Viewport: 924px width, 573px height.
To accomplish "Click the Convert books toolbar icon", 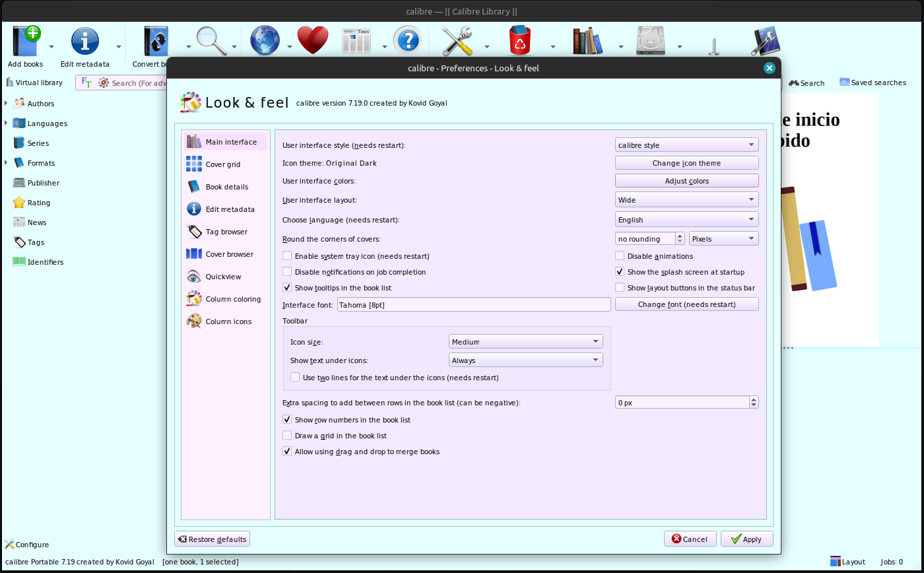I will pyautogui.click(x=156, y=41).
